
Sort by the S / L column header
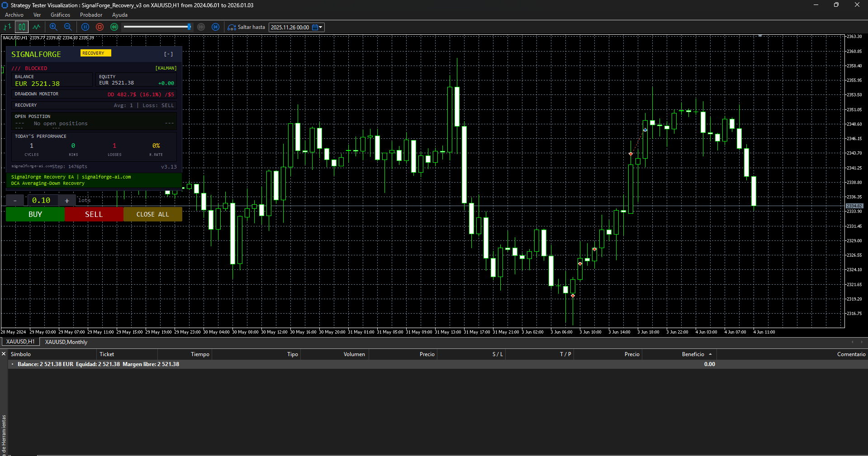coord(471,354)
